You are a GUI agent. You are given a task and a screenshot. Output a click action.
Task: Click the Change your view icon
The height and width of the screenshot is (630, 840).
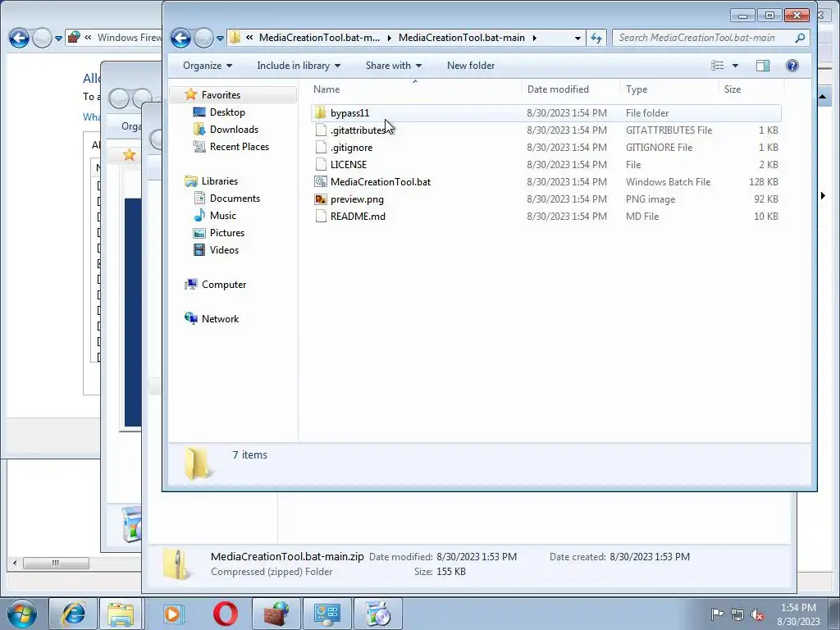coord(717,66)
